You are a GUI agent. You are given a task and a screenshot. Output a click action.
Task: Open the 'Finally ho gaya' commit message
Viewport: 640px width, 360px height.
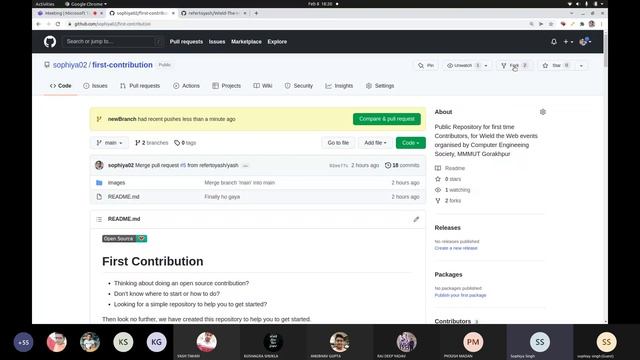[x=222, y=197]
